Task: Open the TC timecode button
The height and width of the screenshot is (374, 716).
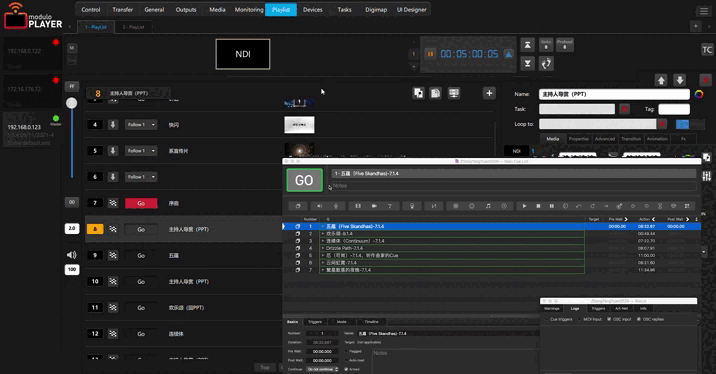Action: point(707,50)
